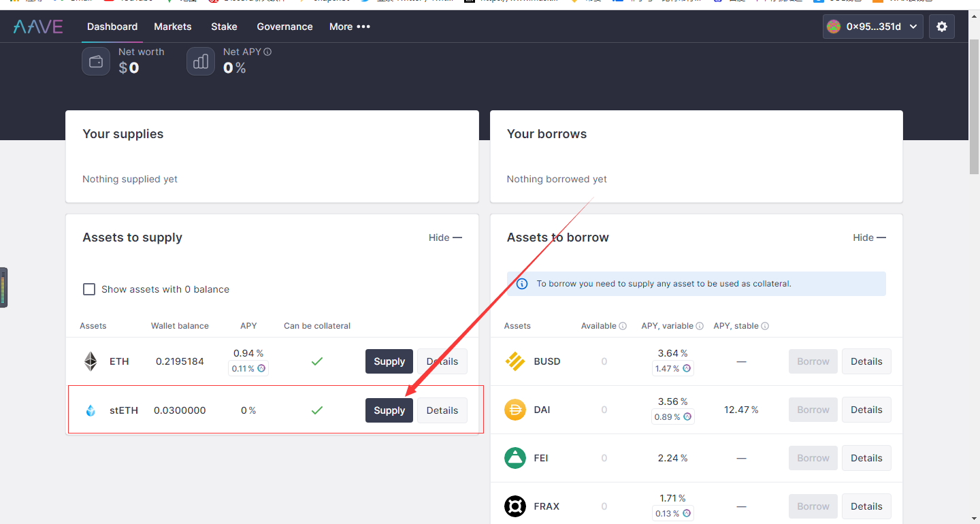Image resolution: width=980 pixels, height=524 pixels.
Task: Hide the Assets to supply section
Action: point(445,238)
